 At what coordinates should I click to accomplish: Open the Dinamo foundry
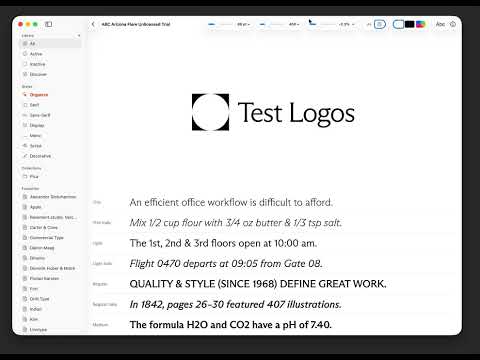[50, 258]
